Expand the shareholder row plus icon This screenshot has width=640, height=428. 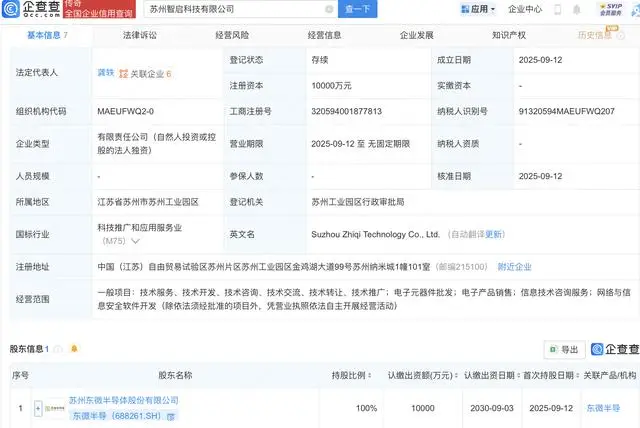coord(38,408)
